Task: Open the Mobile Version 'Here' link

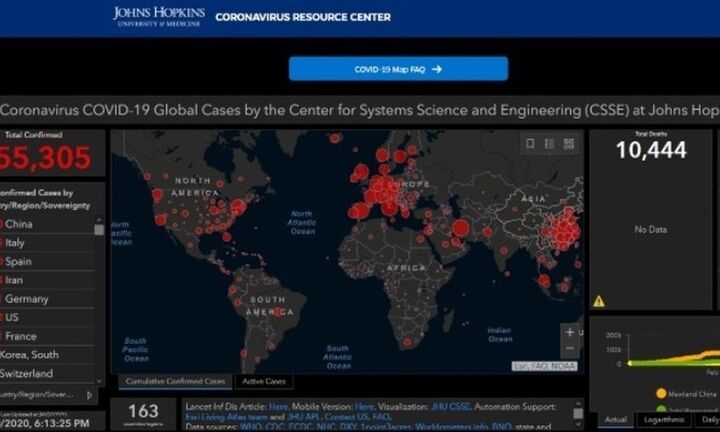Action: point(364,407)
